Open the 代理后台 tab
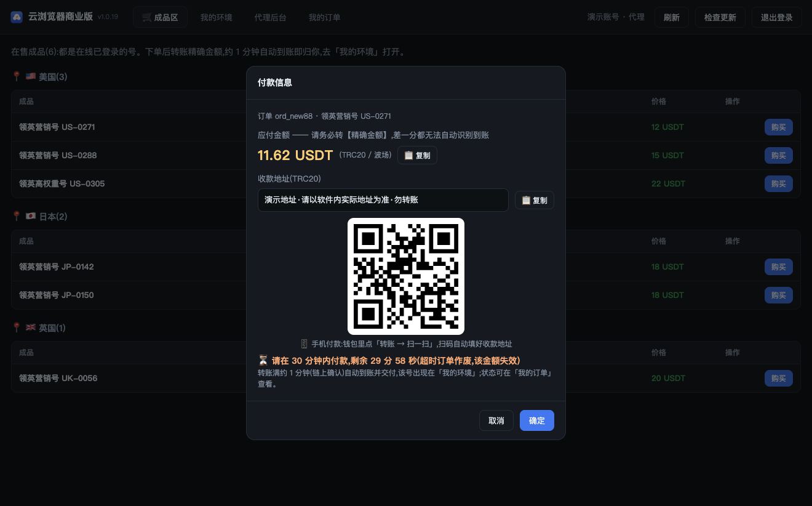The height and width of the screenshot is (506, 812). pyautogui.click(x=271, y=17)
